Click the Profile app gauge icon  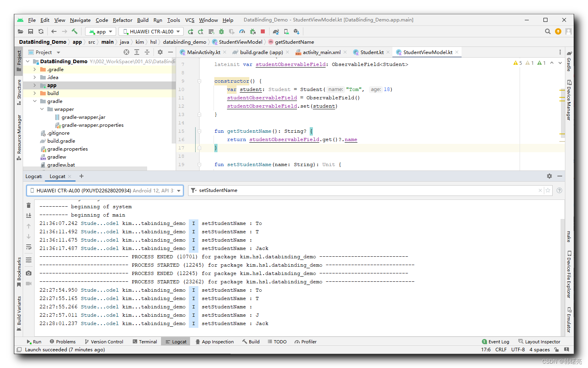[x=242, y=31]
